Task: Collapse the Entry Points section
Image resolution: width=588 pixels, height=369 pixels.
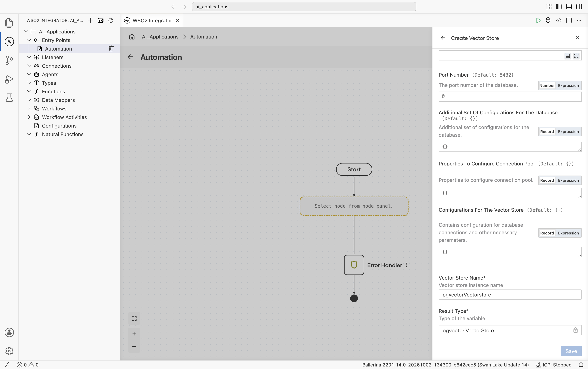Action: [29, 40]
